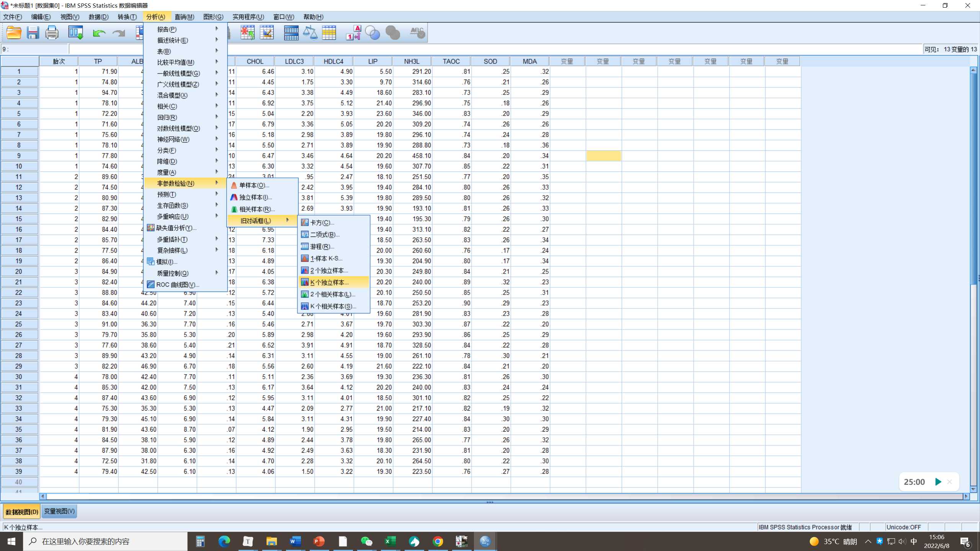Choose 1-Sample K-S (1-样本 K-S) legacy dialog

[x=333, y=258]
